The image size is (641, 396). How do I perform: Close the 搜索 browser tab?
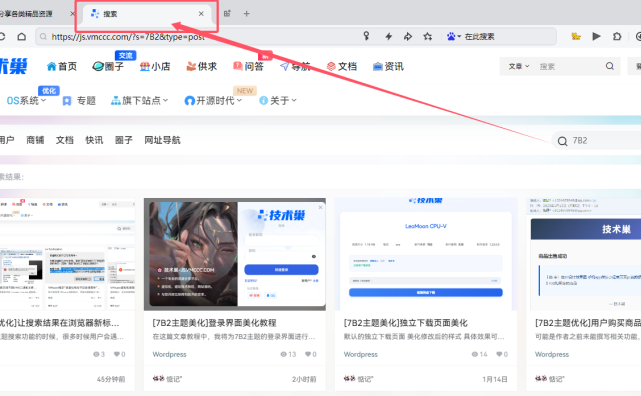201,14
